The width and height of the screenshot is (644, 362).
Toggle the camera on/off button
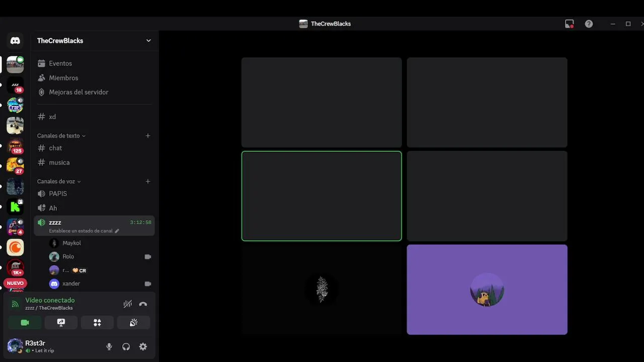pyautogui.click(x=25, y=323)
